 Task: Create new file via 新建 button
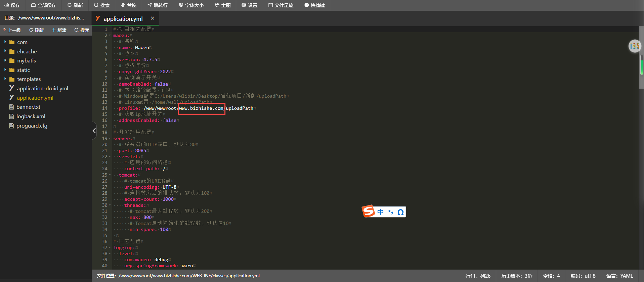(x=59, y=30)
